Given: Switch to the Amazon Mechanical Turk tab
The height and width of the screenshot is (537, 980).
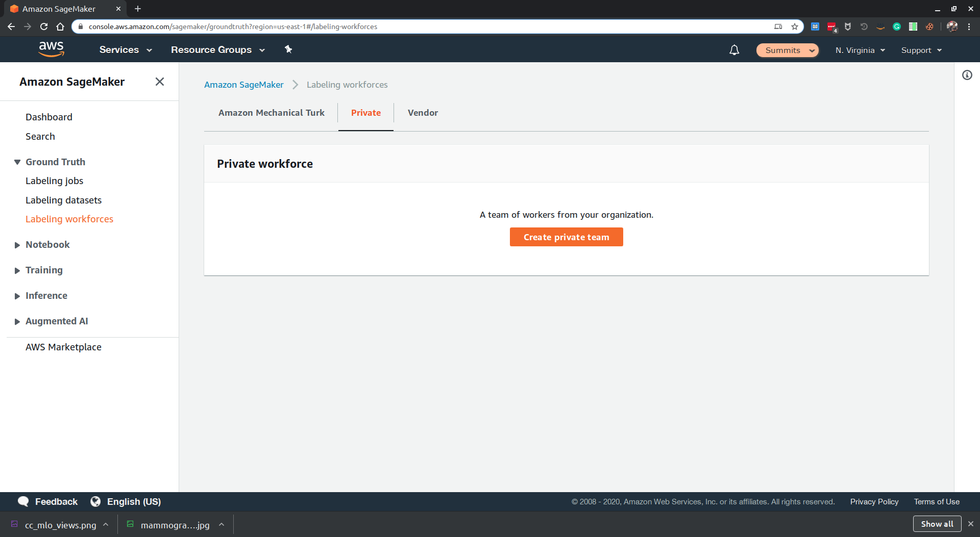Looking at the screenshot, I should (271, 113).
